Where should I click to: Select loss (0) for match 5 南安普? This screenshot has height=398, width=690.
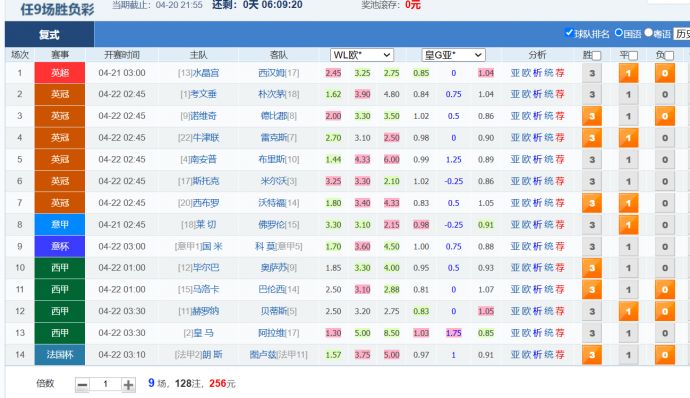pyautogui.click(x=665, y=159)
